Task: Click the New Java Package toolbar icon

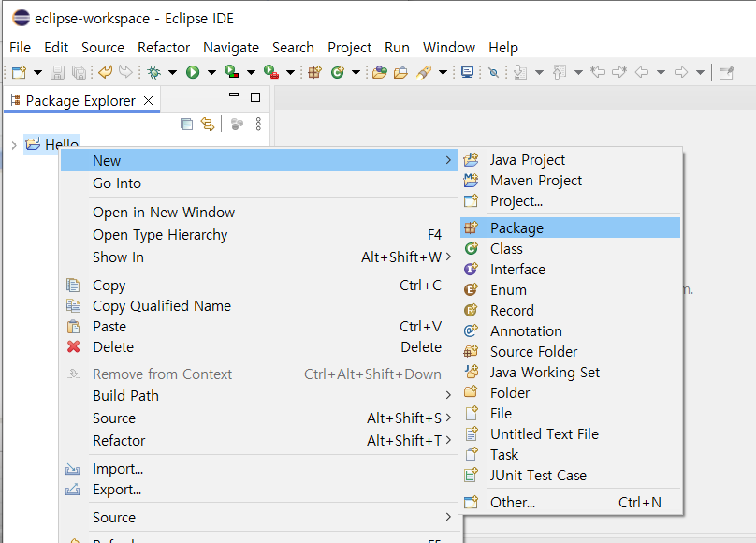Action: click(x=314, y=72)
